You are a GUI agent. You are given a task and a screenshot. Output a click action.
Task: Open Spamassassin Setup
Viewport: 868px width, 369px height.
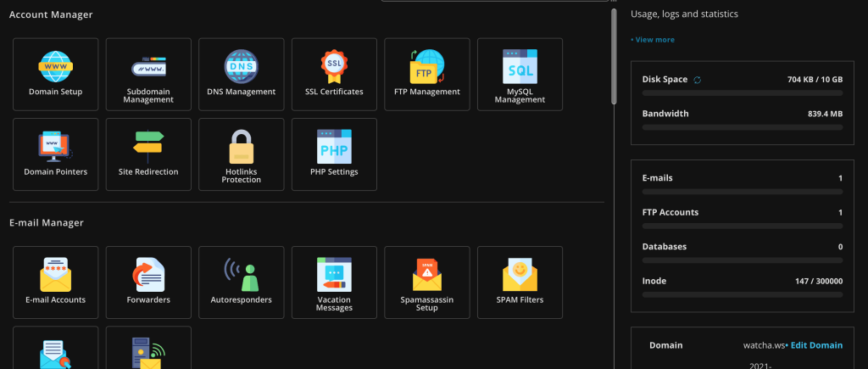(x=427, y=282)
